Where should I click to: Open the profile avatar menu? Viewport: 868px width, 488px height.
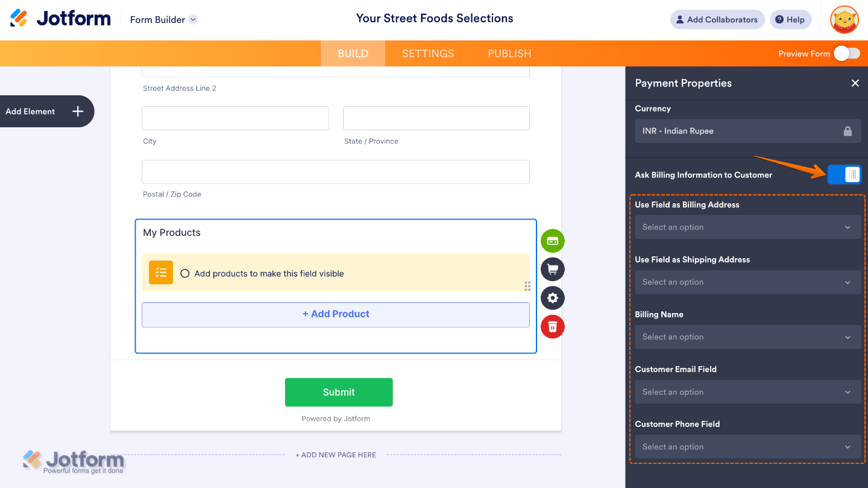[844, 19]
